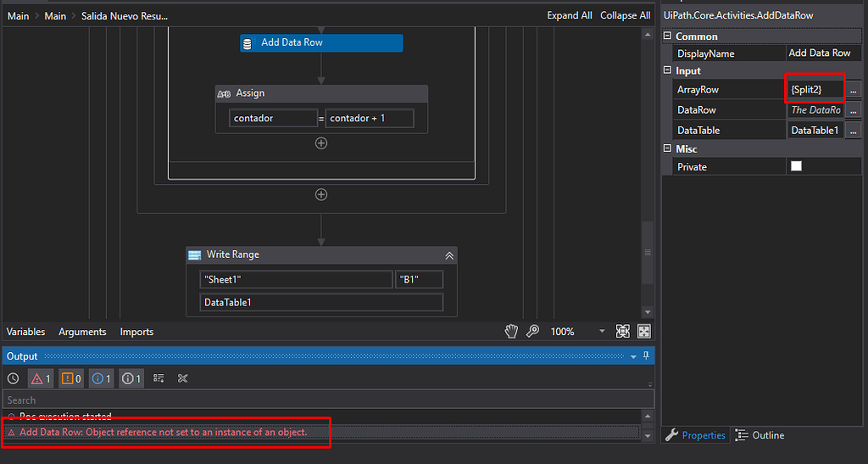Switch to the Outline tab
The width and height of the screenshot is (868, 464).
coord(760,435)
